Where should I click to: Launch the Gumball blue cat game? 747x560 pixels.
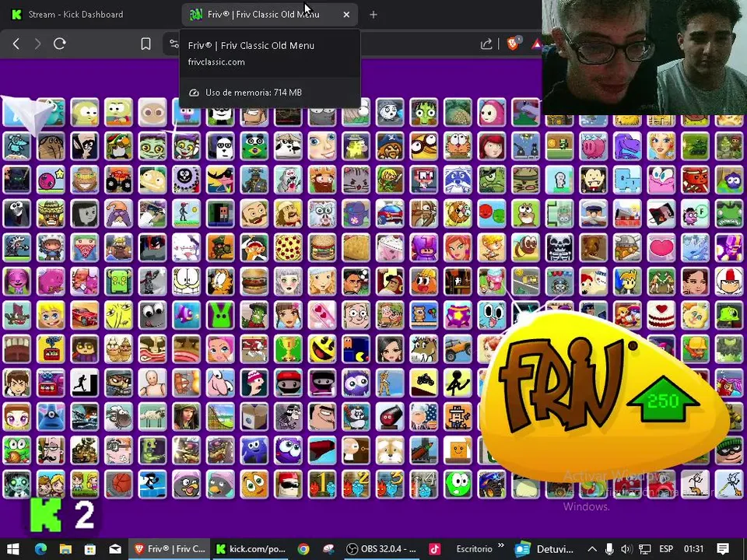click(x=492, y=315)
